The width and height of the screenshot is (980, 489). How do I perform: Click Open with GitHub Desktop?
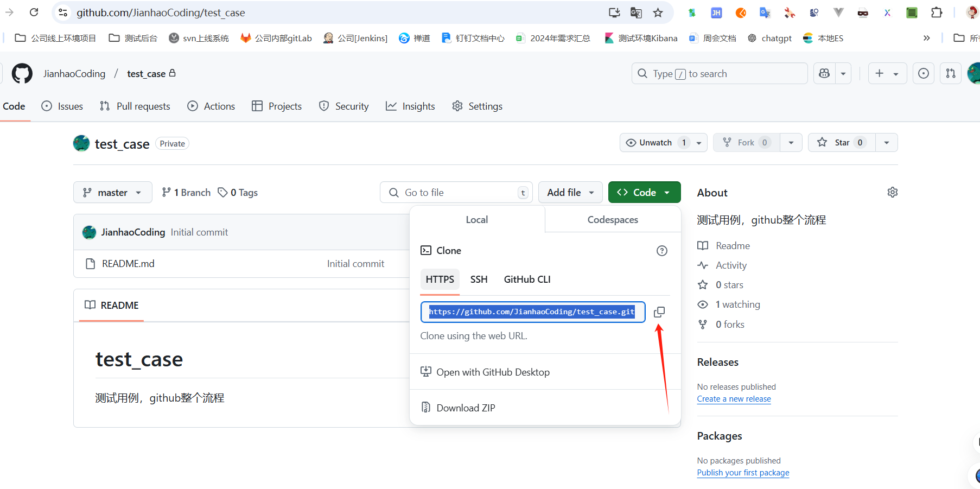[x=485, y=372]
